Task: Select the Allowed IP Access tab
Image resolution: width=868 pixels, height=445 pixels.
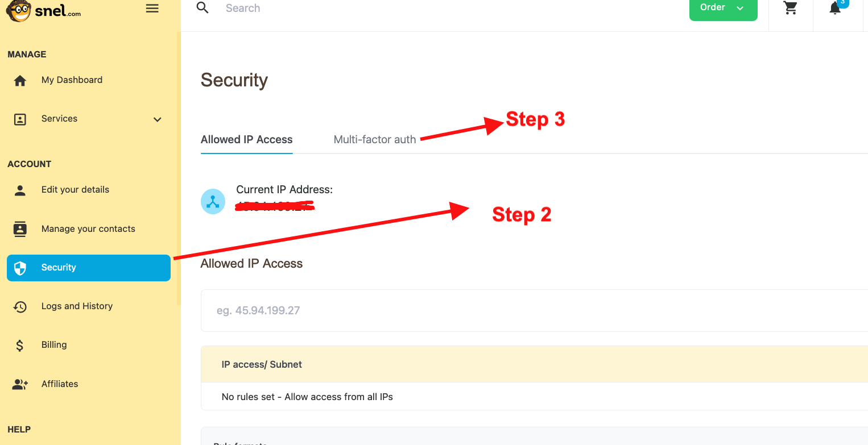Action: tap(246, 140)
